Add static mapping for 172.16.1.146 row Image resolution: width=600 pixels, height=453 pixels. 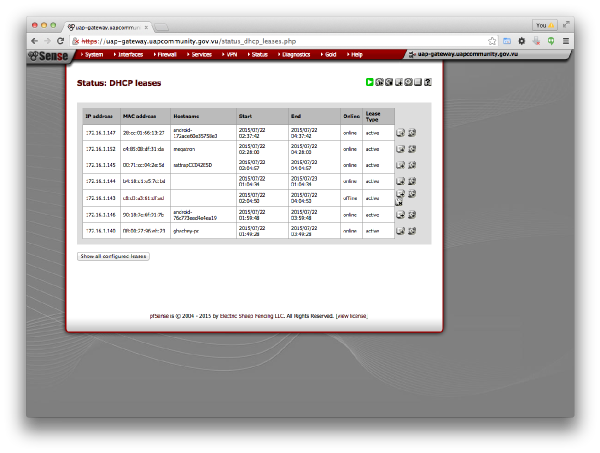(400, 215)
